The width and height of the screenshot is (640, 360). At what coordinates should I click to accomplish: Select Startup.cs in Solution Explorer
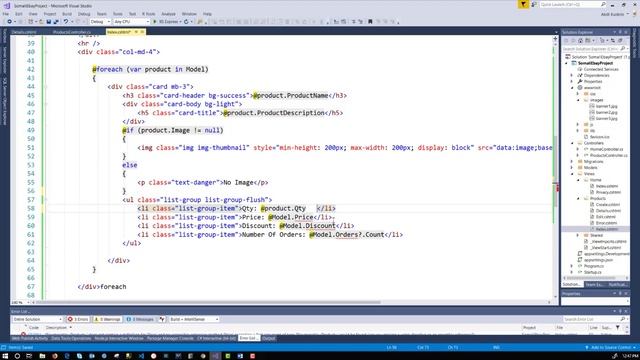593,272
